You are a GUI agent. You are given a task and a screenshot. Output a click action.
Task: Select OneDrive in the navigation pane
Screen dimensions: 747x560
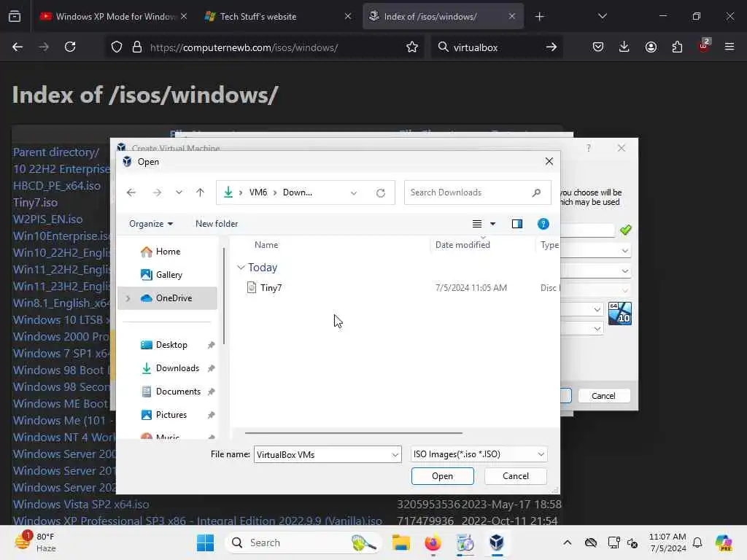[x=168, y=298]
